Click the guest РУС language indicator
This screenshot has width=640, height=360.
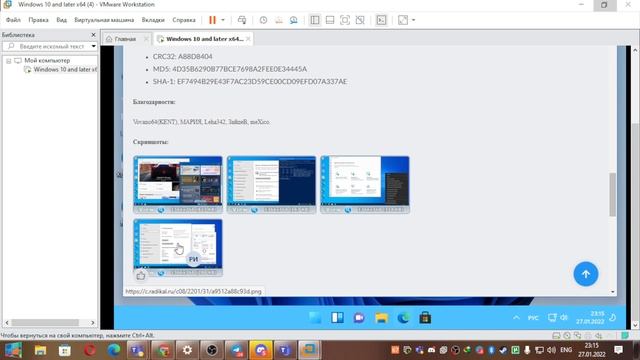[x=533, y=318]
